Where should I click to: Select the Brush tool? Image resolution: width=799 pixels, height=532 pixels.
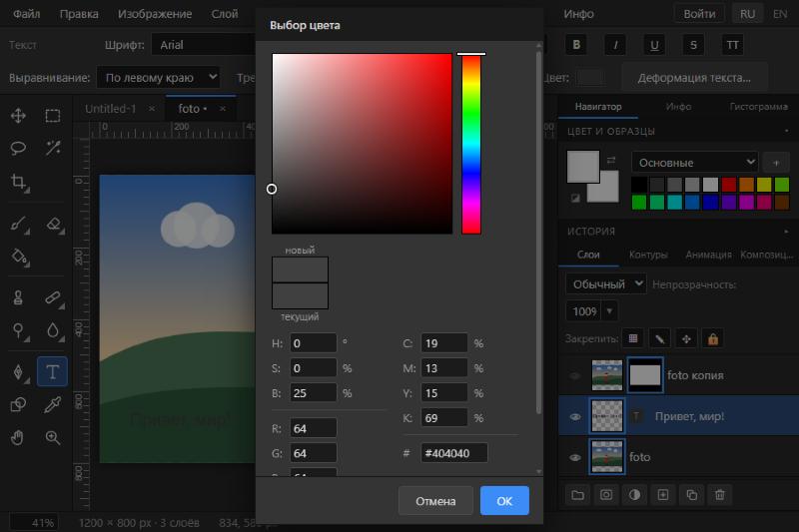click(18, 224)
